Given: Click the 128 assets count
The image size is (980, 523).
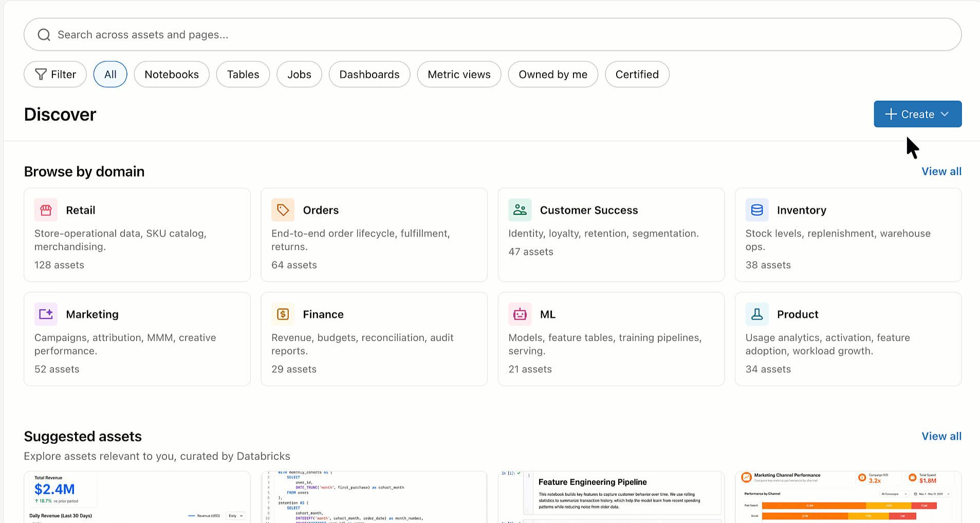Looking at the screenshot, I should point(59,265).
